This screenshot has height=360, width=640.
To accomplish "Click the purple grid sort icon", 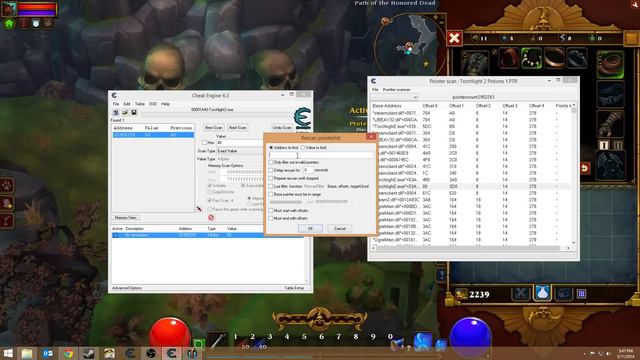I will (x=581, y=293).
